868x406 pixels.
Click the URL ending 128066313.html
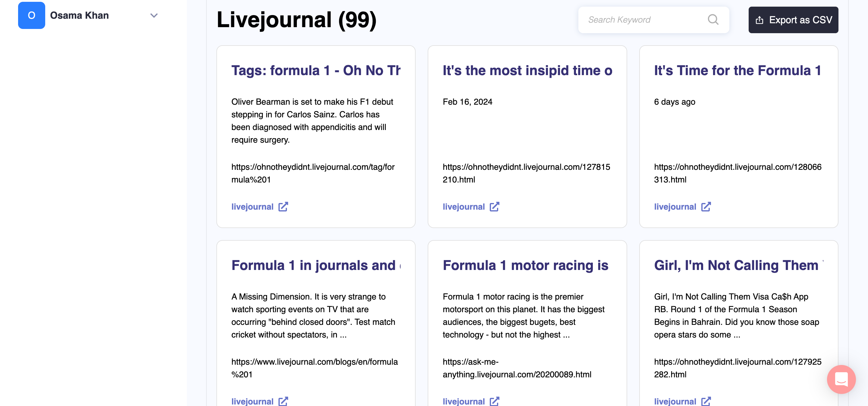pyautogui.click(x=737, y=173)
